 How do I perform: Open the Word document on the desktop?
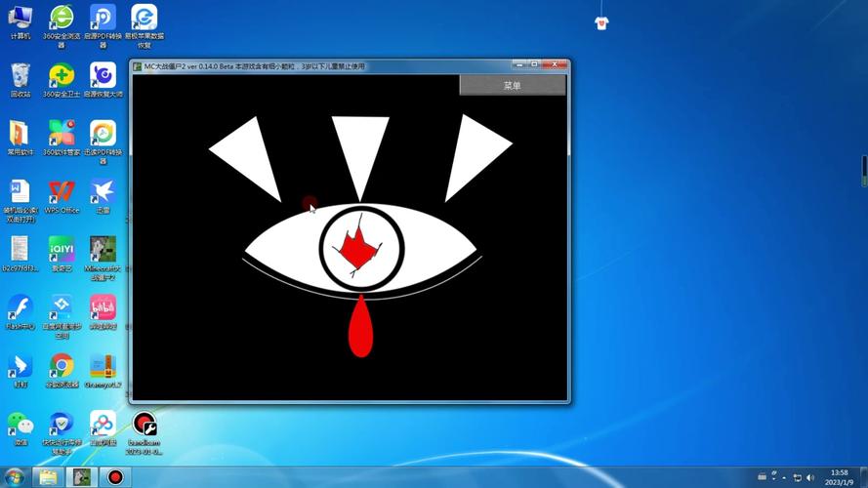click(x=20, y=200)
